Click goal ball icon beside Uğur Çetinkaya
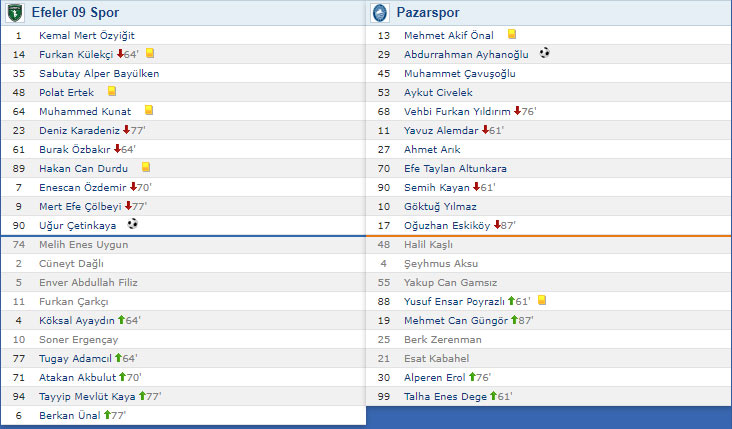Image resolution: width=732 pixels, height=429 pixels. pos(132,224)
